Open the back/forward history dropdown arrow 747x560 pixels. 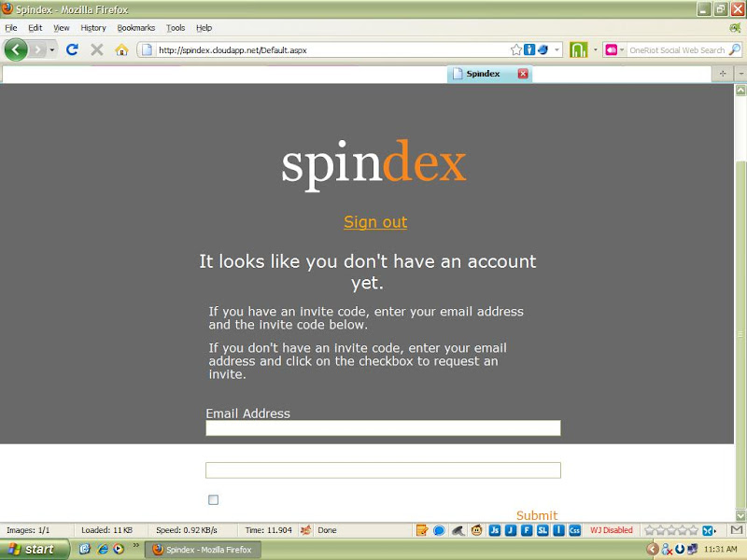pos(52,49)
